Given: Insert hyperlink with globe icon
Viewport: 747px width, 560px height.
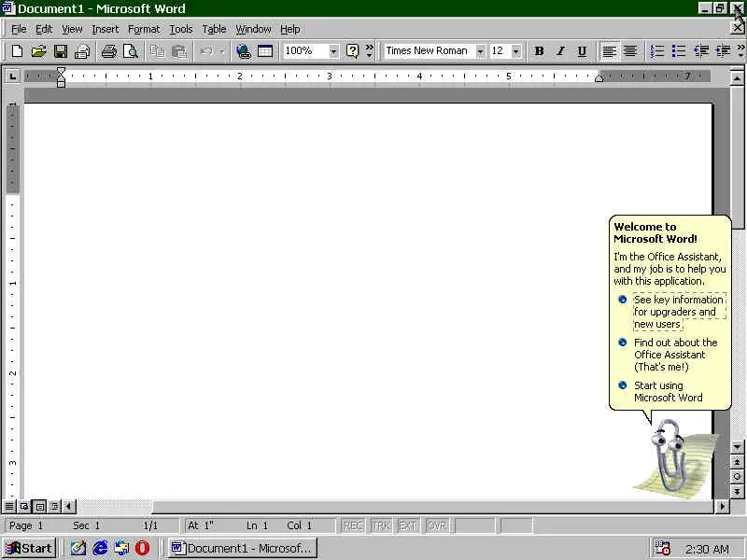Looking at the screenshot, I should tap(244, 51).
